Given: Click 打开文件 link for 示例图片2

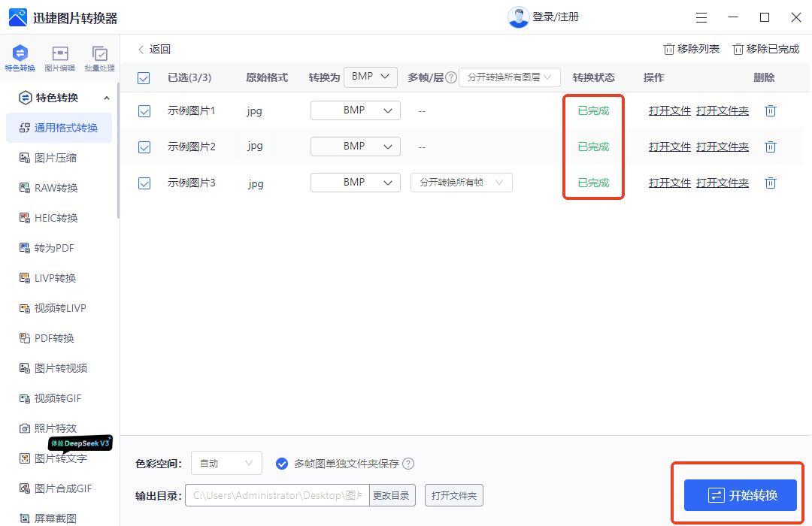Looking at the screenshot, I should 669,147.
